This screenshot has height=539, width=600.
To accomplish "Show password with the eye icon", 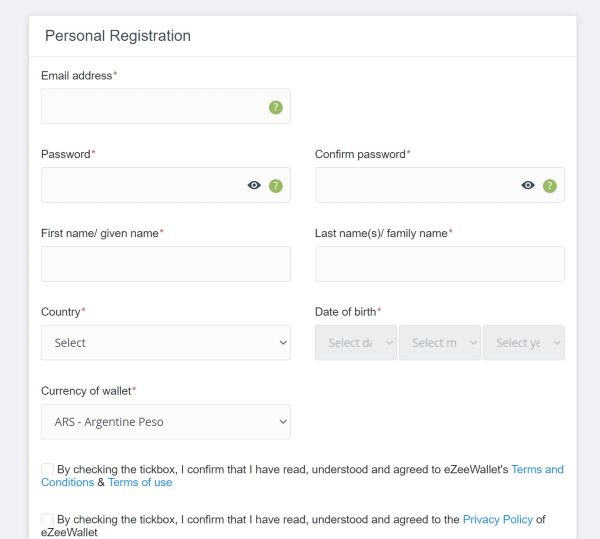I will pyautogui.click(x=254, y=185).
